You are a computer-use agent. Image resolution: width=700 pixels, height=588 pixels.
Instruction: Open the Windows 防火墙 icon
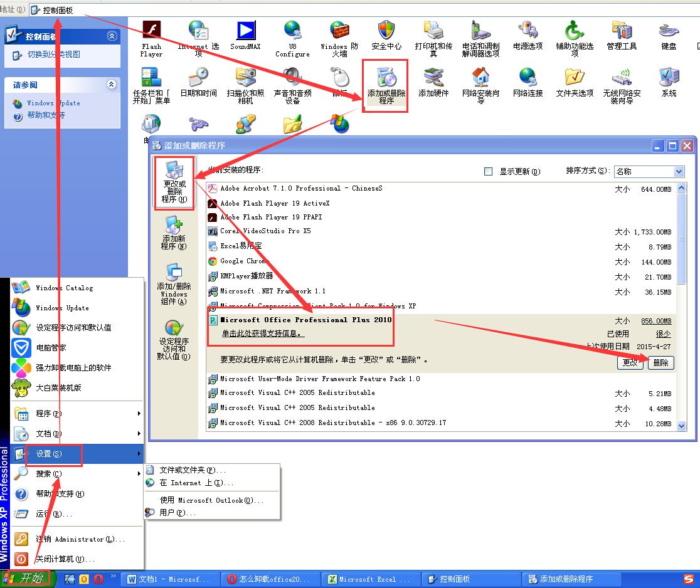(x=339, y=39)
